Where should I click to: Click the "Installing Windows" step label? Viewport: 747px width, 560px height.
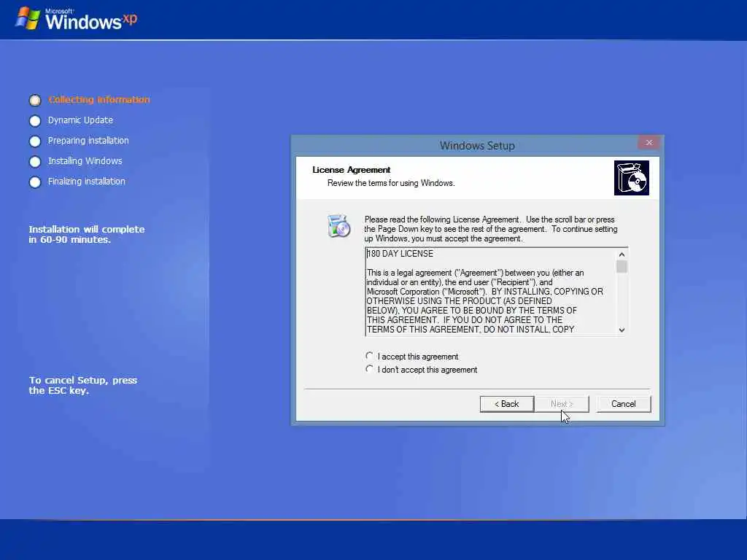click(85, 161)
